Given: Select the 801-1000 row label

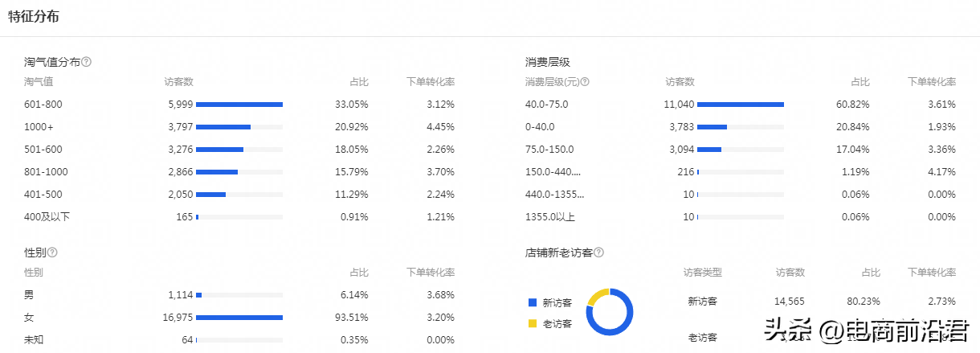Looking at the screenshot, I should (x=46, y=172).
